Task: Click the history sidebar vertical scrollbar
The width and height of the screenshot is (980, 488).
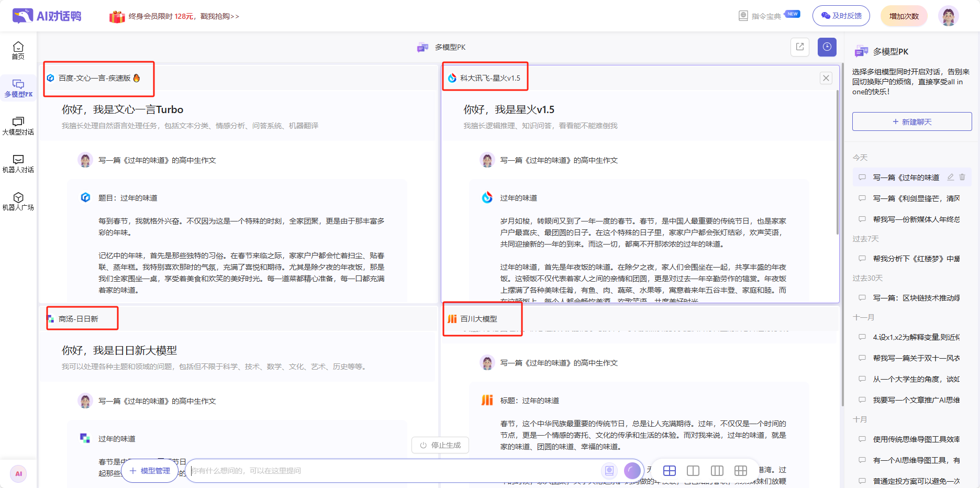Action: click(843, 236)
